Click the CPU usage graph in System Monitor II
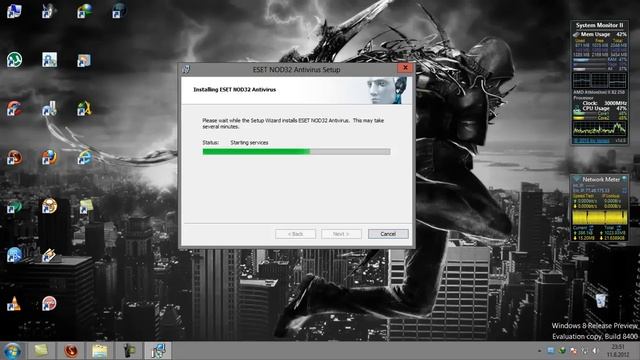This screenshot has height=360, width=640. pos(599,128)
